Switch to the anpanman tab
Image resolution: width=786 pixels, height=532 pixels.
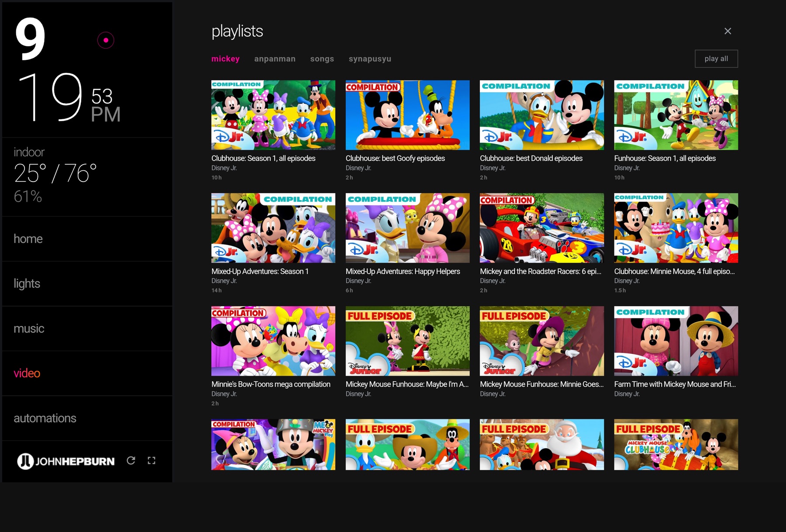pyautogui.click(x=275, y=59)
